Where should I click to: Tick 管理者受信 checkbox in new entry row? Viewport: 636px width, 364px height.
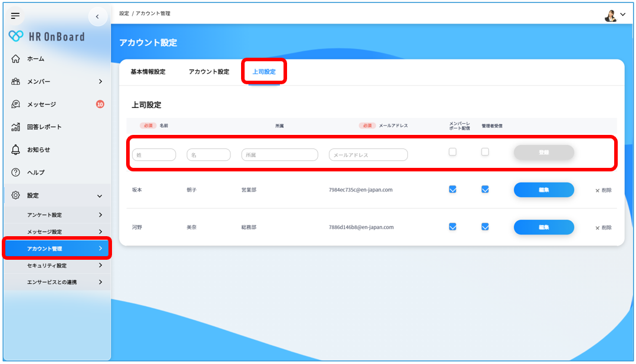click(x=485, y=152)
